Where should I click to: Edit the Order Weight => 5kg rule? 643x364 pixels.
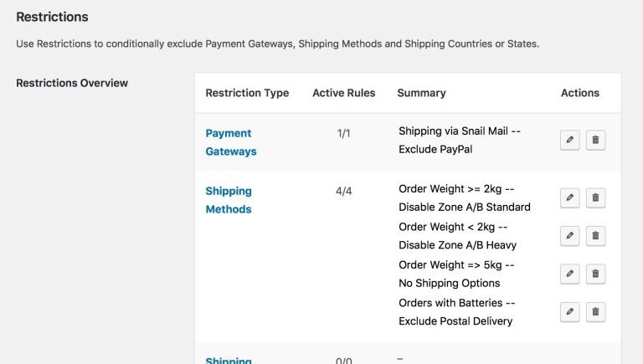tap(569, 274)
